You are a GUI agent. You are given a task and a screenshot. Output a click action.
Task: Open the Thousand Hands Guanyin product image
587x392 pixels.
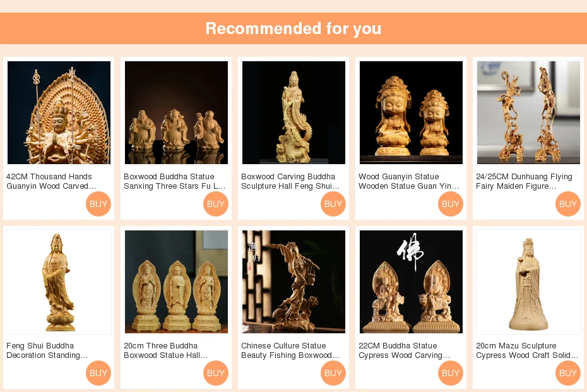59,113
